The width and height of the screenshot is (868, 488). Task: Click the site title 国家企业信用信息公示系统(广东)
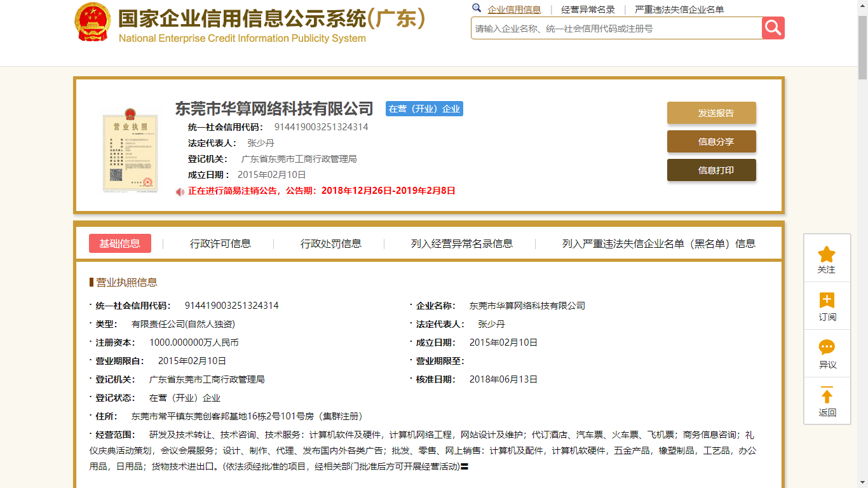coord(272,18)
